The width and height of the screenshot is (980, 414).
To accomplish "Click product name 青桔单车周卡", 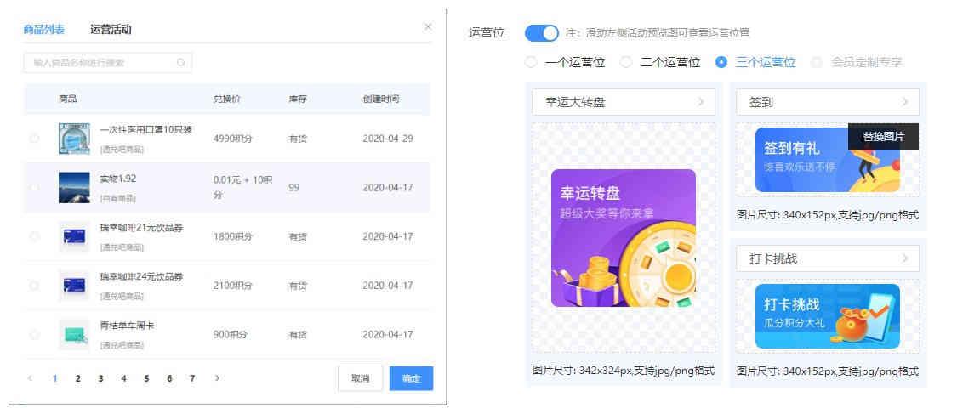I will [x=128, y=326].
